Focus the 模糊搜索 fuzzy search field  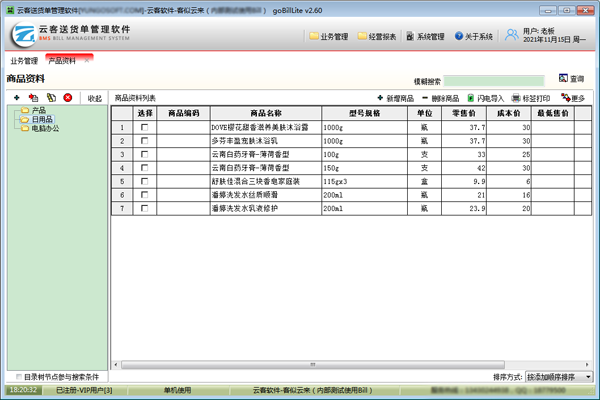click(494, 81)
